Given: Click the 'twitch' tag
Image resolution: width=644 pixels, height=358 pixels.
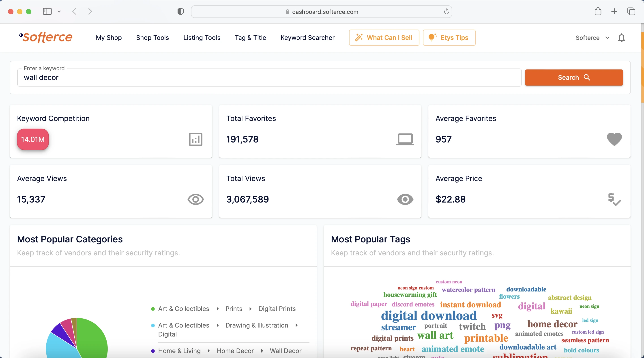Looking at the screenshot, I should click(472, 326).
